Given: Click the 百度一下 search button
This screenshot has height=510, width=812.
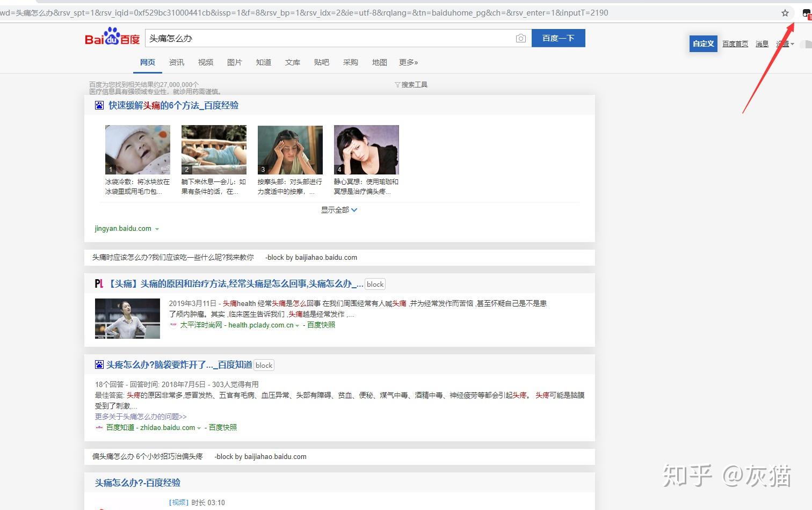Looking at the screenshot, I should point(559,38).
